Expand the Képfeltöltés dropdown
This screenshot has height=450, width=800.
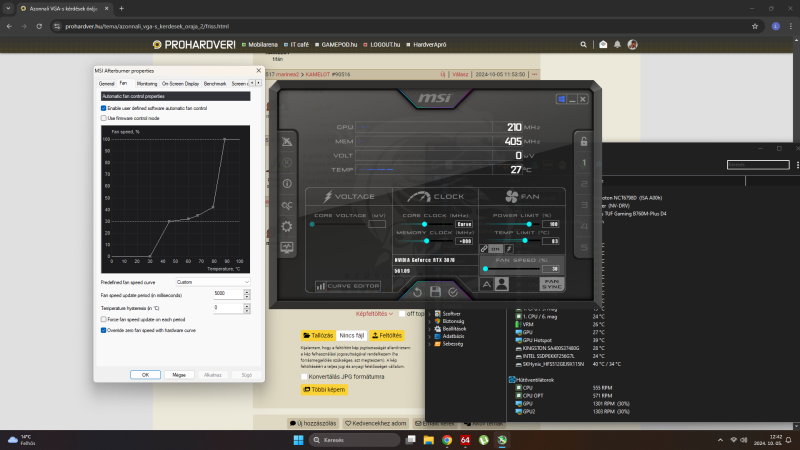click(374, 314)
